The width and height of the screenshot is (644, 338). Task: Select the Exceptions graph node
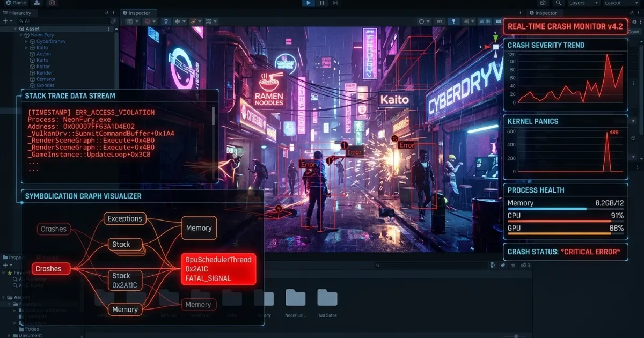pos(125,218)
